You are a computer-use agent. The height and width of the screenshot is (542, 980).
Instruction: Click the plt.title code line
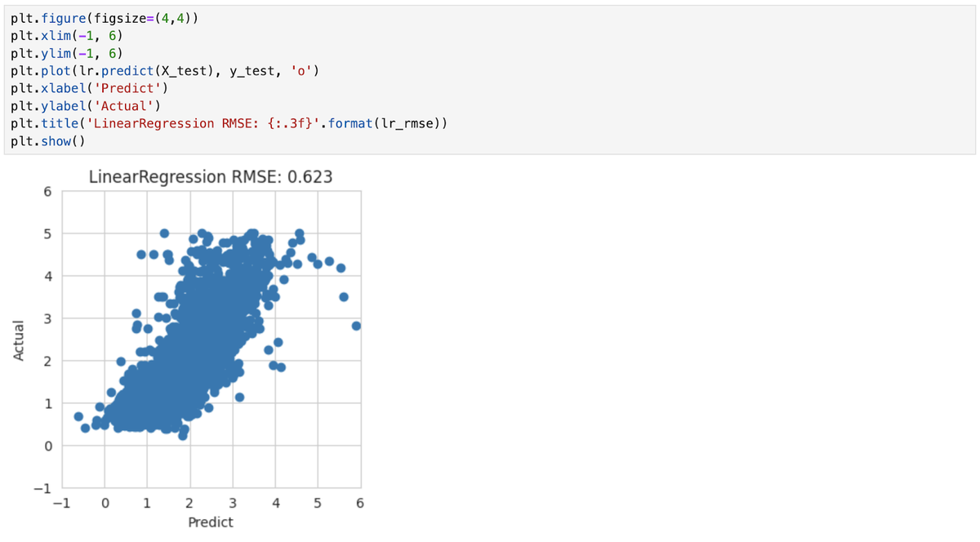pos(229,124)
